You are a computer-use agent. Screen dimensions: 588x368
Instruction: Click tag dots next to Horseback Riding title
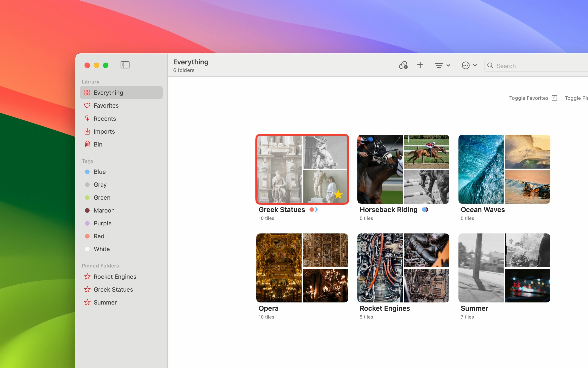click(425, 210)
